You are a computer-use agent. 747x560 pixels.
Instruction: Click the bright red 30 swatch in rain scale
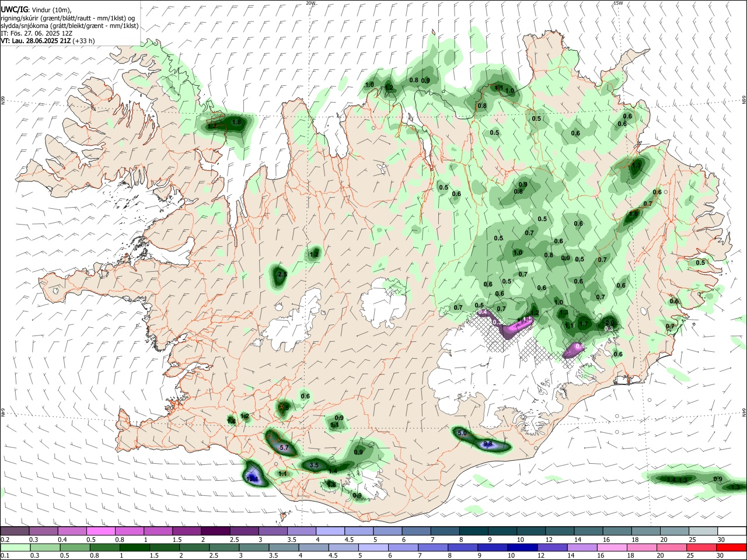pos(732,547)
